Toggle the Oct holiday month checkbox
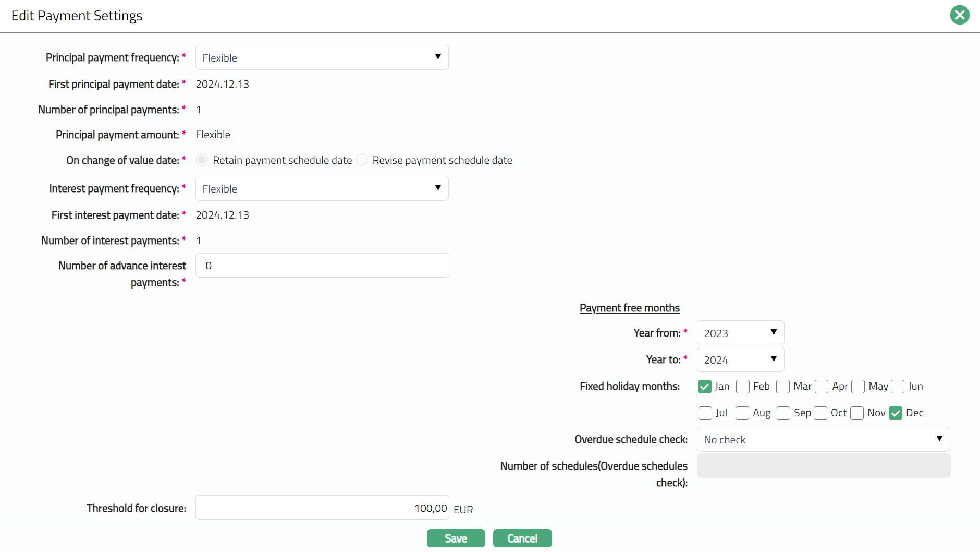This screenshot has width=980, height=552. (820, 413)
